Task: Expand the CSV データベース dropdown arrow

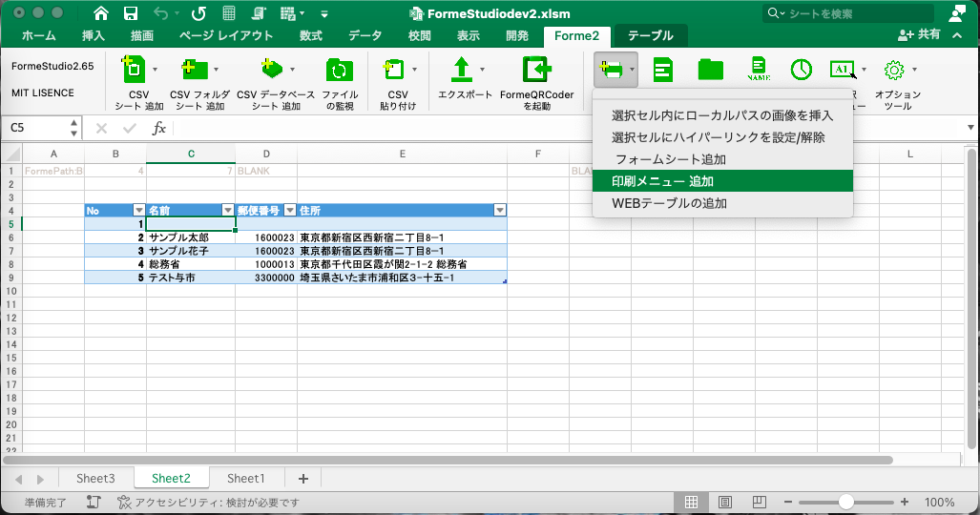Action: coord(292,70)
